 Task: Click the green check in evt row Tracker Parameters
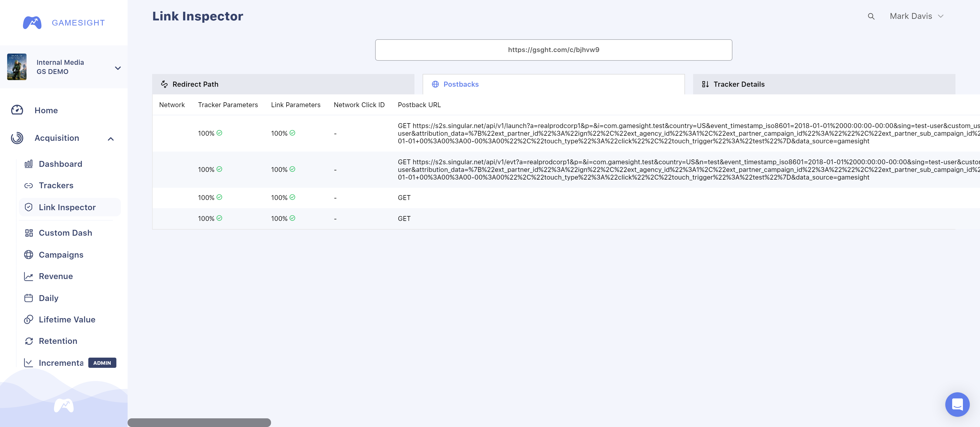click(x=219, y=169)
